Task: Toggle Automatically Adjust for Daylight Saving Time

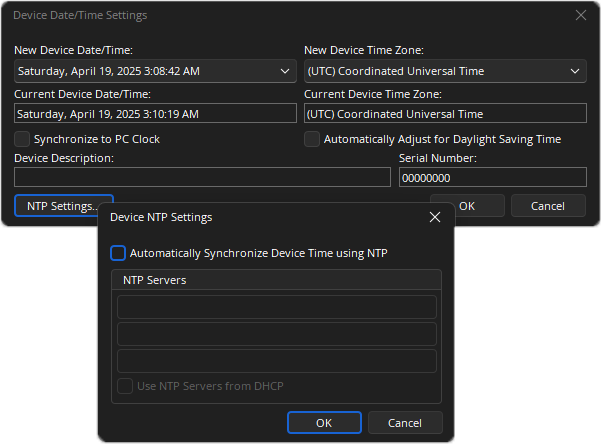Action: (x=312, y=139)
